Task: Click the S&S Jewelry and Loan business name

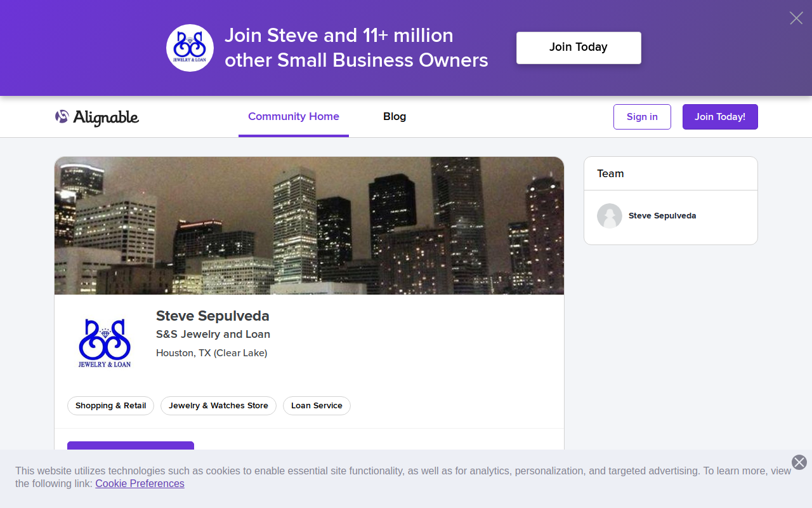Action: coord(213,334)
